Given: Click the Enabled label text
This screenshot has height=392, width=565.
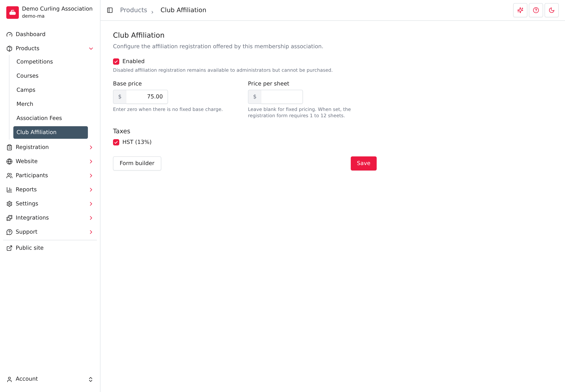Looking at the screenshot, I should 134,61.
